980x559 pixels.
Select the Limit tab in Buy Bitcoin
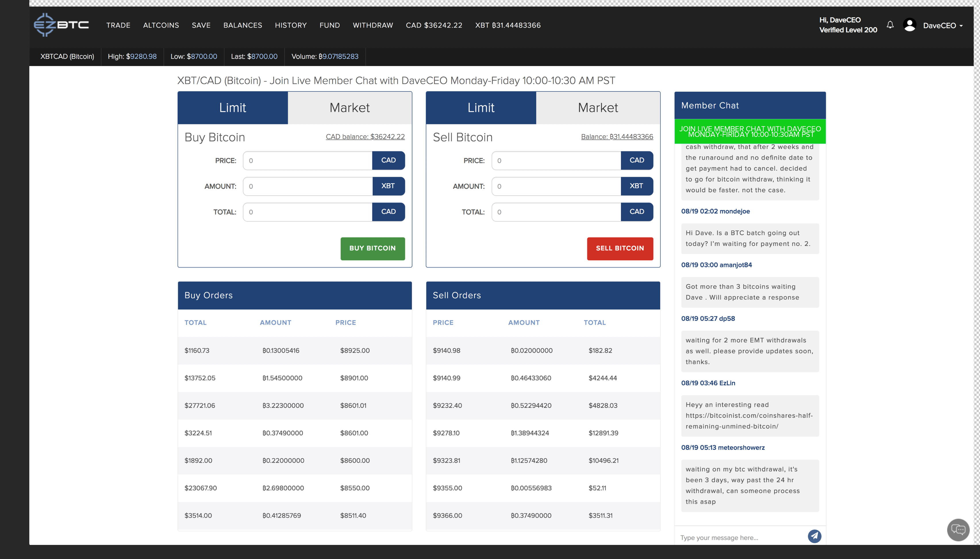coord(232,108)
